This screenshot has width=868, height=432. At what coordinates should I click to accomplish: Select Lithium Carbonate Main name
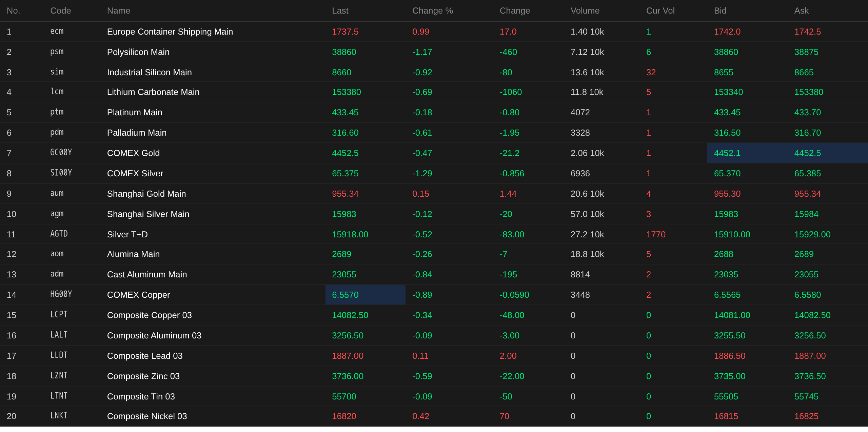click(153, 92)
